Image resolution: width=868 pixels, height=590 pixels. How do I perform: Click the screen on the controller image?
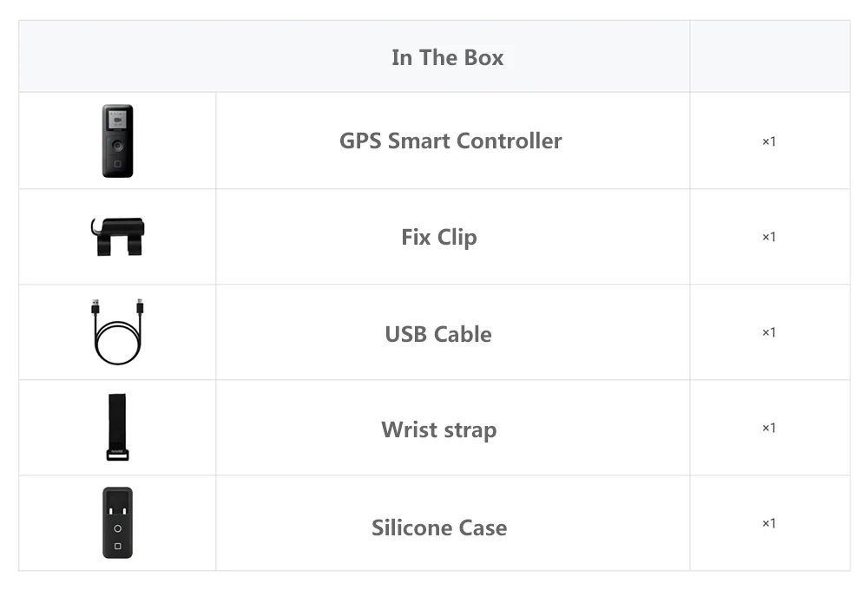(117, 119)
